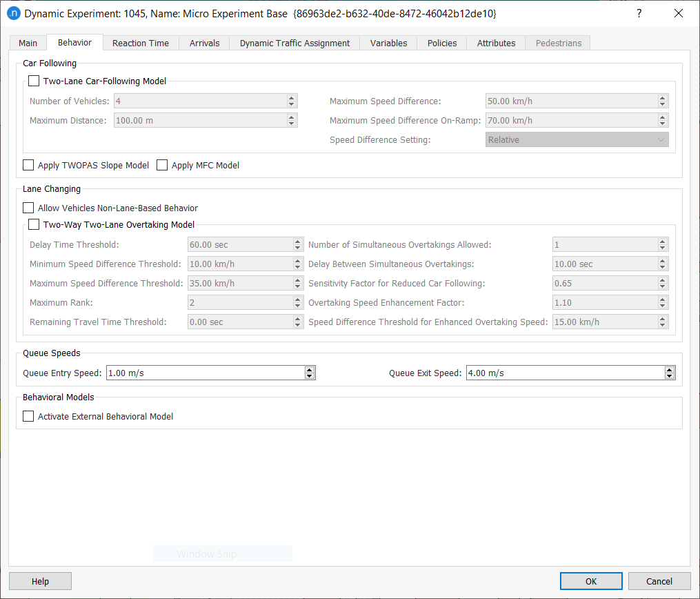Tick Two-Way Two-Lane Overtaking Model

(34, 224)
